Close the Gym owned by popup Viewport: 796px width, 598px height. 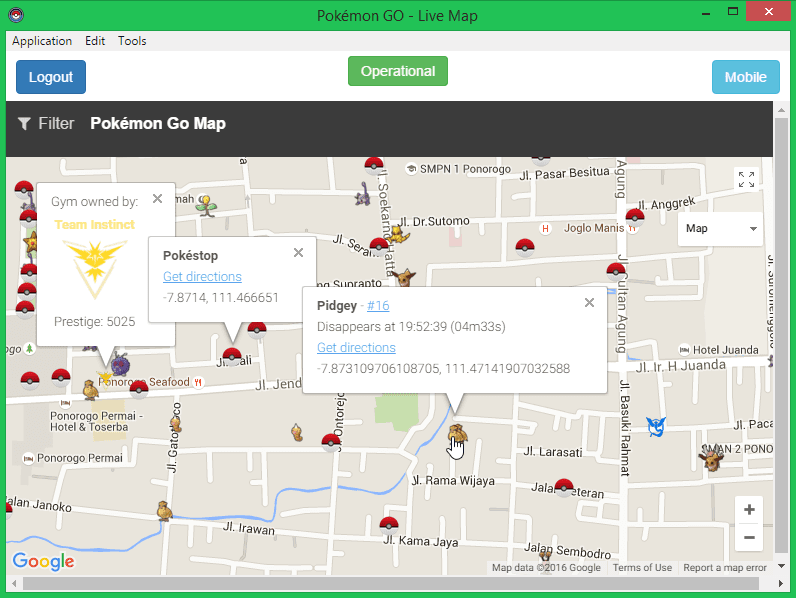coord(157,198)
